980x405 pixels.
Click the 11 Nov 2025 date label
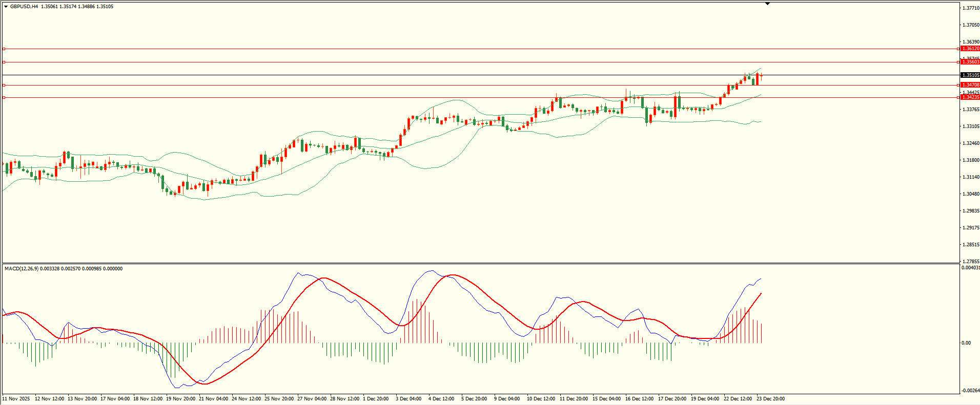(16, 399)
